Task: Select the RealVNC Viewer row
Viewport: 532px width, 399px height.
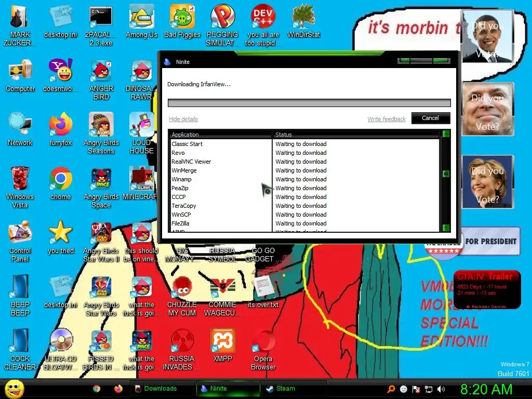Action: point(304,162)
